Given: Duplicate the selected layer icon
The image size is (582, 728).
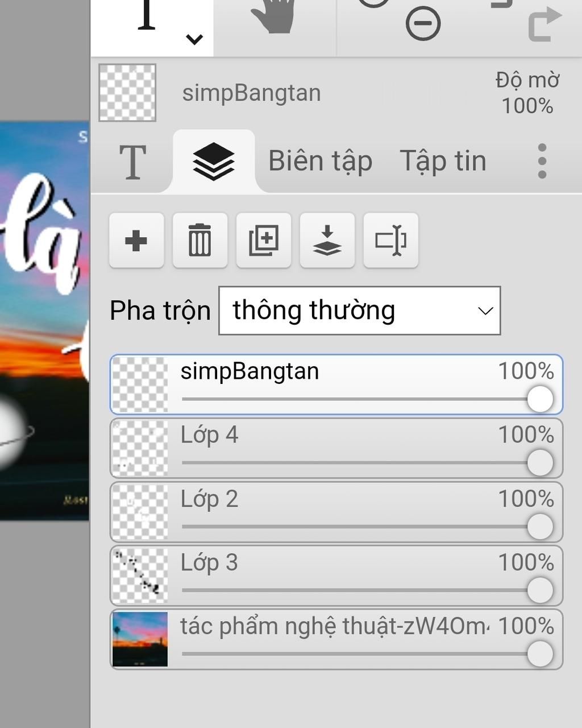Looking at the screenshot, I should [x=264, y=241].
